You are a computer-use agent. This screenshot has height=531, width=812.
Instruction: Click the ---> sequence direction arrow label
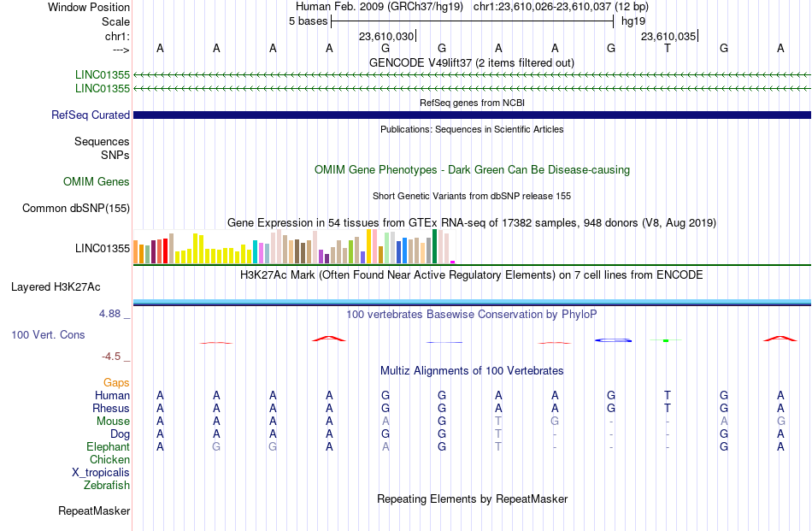coord(121,50)
